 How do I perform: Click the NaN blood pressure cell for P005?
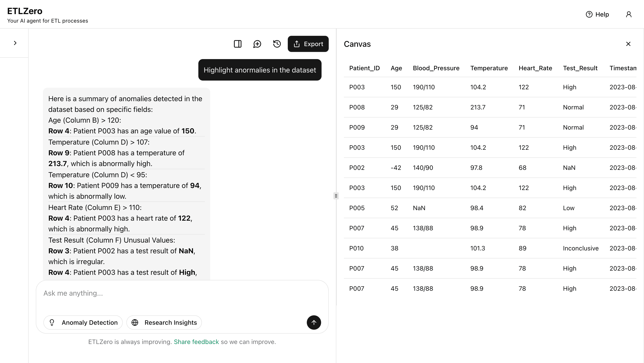click(419, 208)
